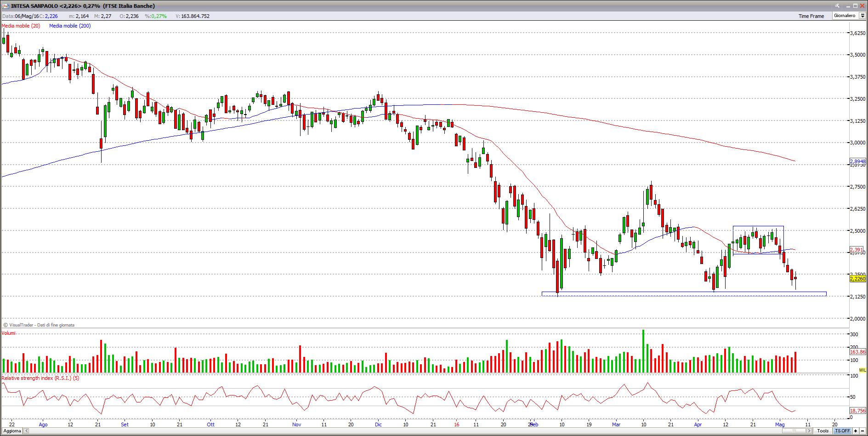
Task: Click the Volumi panel label
Action: coord(9,333)
